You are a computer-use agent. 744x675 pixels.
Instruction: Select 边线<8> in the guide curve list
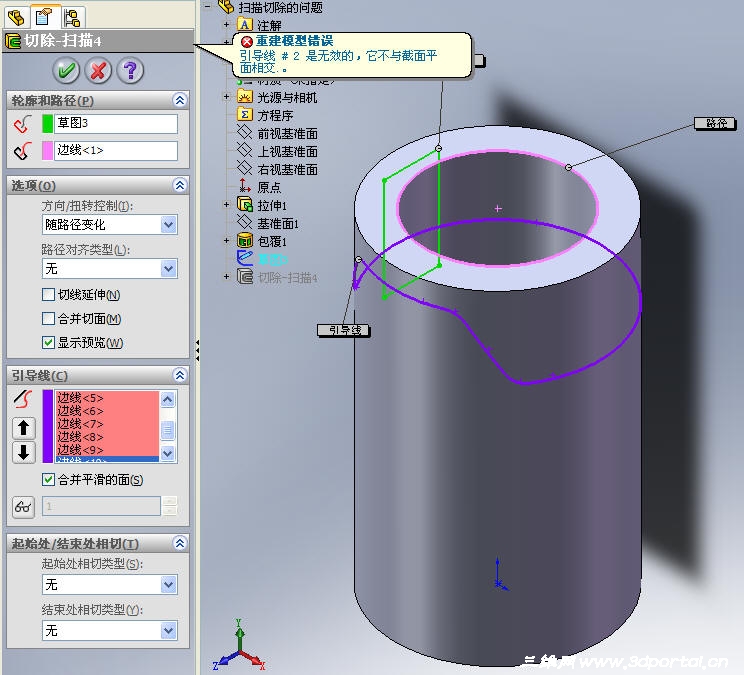coord(107,436)
